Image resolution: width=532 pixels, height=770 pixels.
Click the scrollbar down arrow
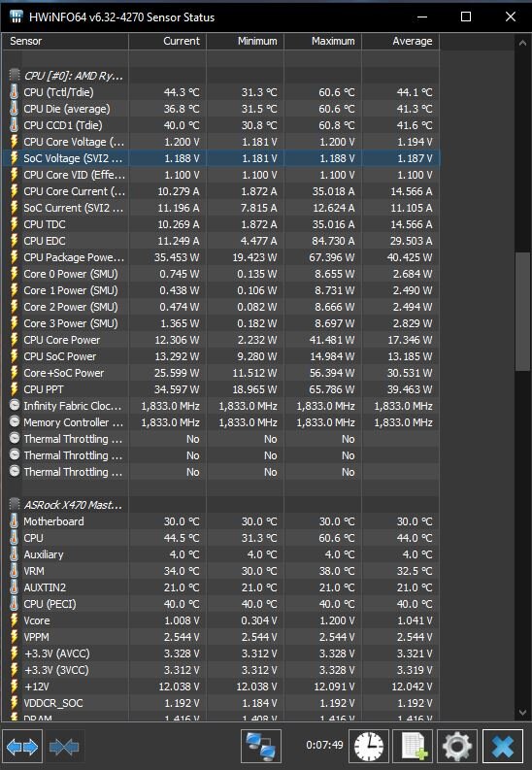click(522, 713)
